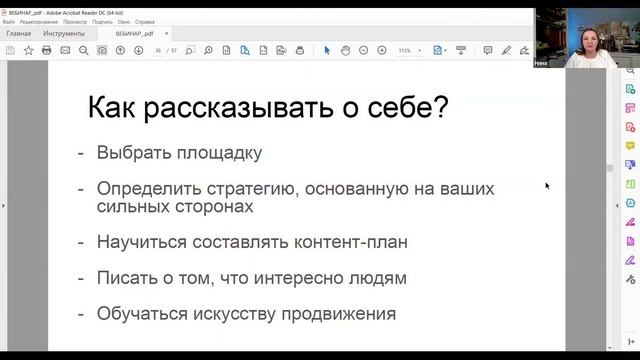Click the presenter webcam video thumbnail
Image resolution: width=640 pixels, height=360 pixels.
(587, 38)
